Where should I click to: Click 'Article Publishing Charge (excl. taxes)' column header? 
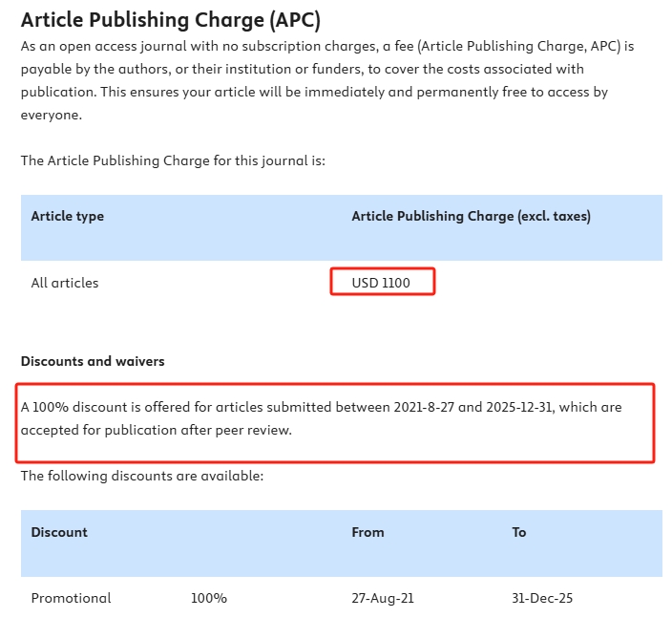pyautogui.click(x=471, y=217)
